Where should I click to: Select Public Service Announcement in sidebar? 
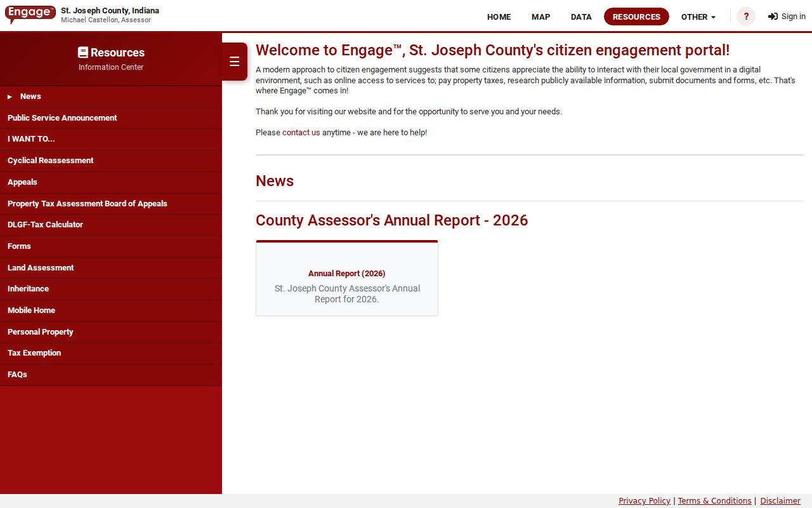tap(111, 118)
